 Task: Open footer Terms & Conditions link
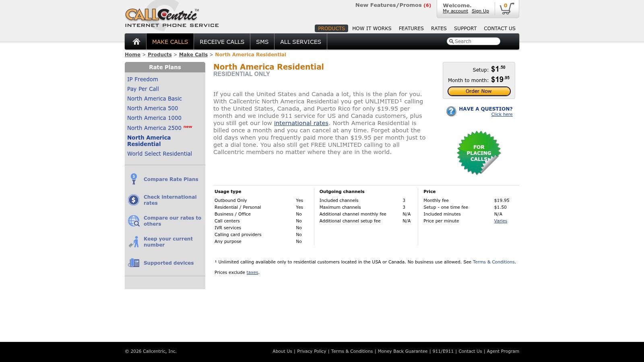coord(352,351)
